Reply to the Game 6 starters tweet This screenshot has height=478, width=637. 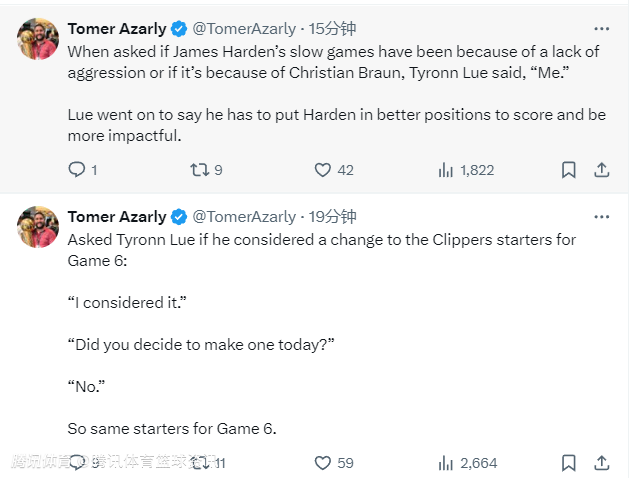[77, 463]
